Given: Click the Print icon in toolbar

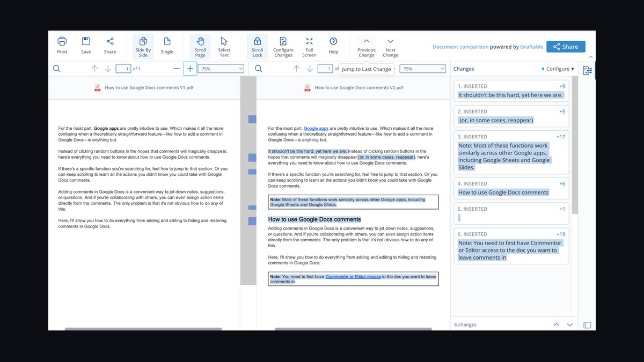Looking at the screenshot, I should tap(62, 46).
